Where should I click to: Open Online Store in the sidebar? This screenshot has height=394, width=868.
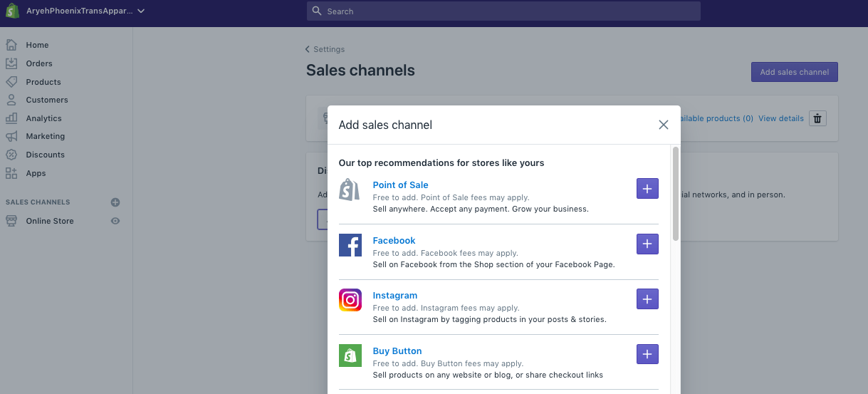50,221
